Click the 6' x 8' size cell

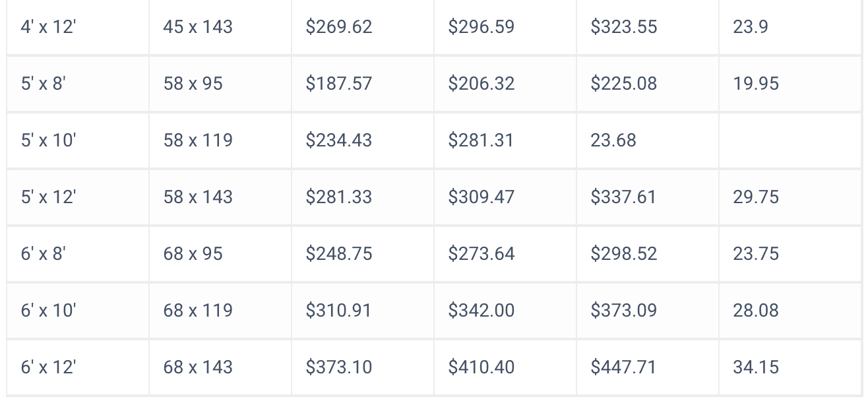coord(43,254)
